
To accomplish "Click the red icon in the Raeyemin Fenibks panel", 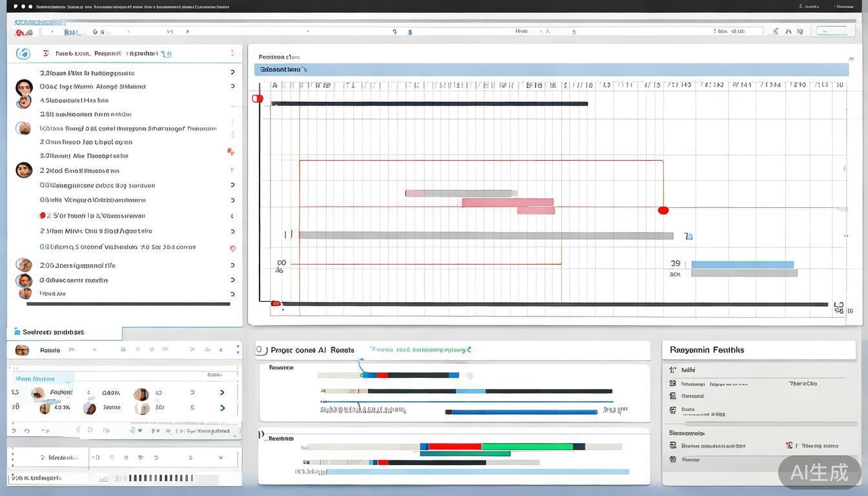I will tap(789, 446).
